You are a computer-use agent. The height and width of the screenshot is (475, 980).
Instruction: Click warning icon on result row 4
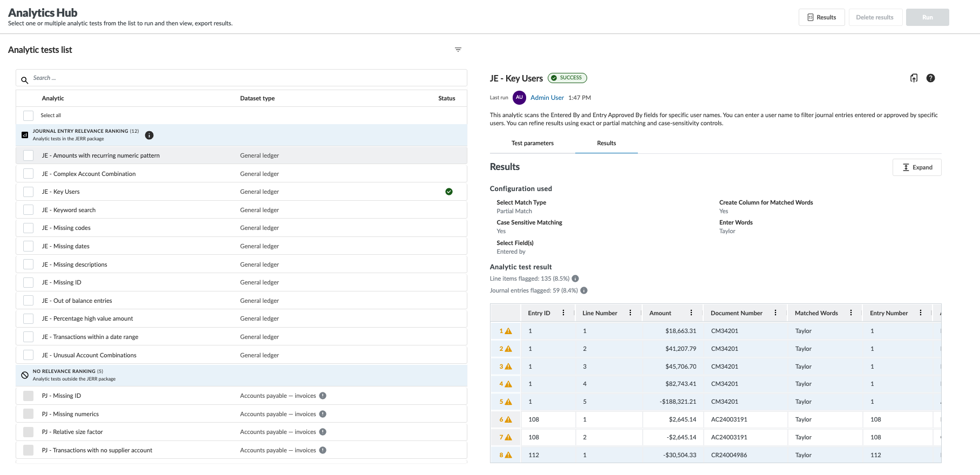508,384
